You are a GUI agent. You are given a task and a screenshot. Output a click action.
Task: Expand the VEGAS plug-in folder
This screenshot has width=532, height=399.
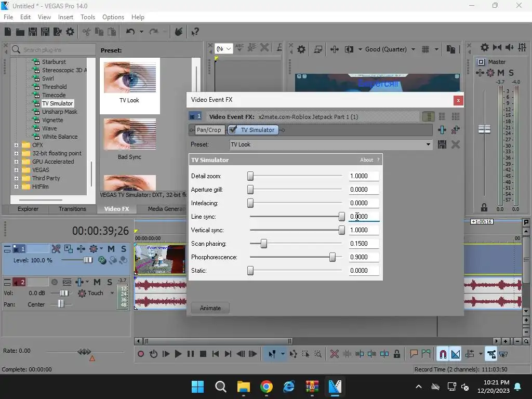(x=16, y=170)
